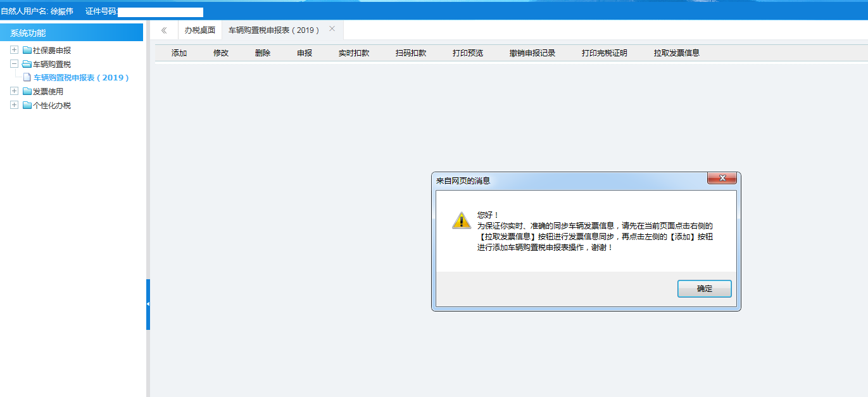Click the left-pointing collapse arrow beside the tabs
Viewport: 868px width, 397px height.
[x=163, y=29]
